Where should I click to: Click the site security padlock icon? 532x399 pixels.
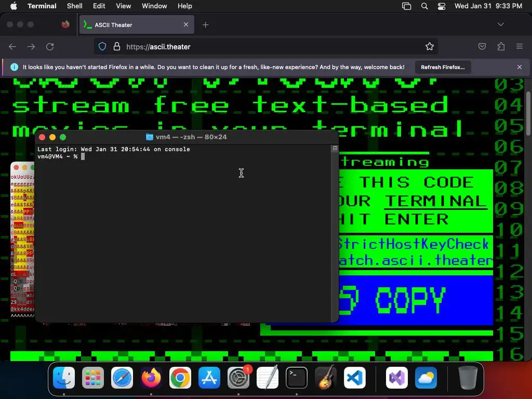[x=117, y=46]
